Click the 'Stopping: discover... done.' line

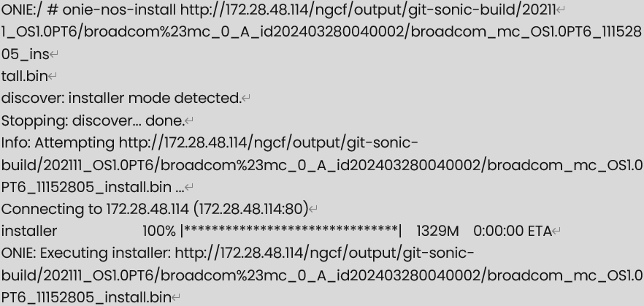(x=93, y=121)
